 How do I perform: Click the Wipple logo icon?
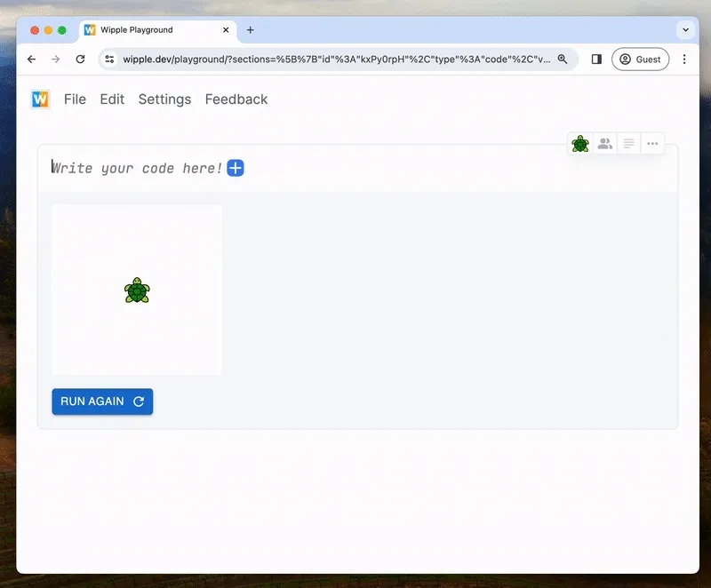(40, 99)
